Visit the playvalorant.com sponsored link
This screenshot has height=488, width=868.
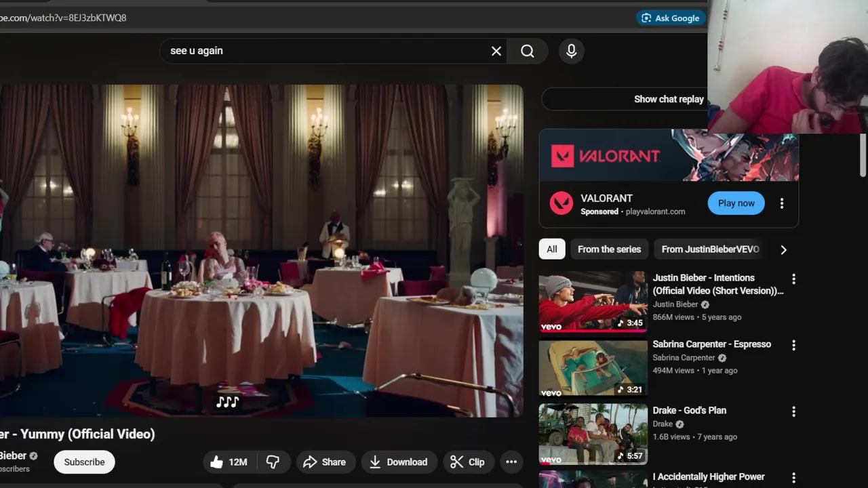(x=655, y=211)
